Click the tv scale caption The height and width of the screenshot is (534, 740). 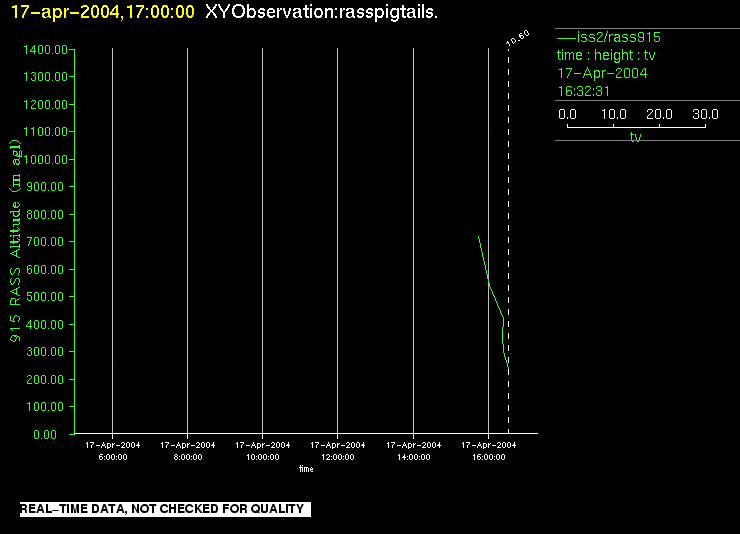tap(636, 137)
